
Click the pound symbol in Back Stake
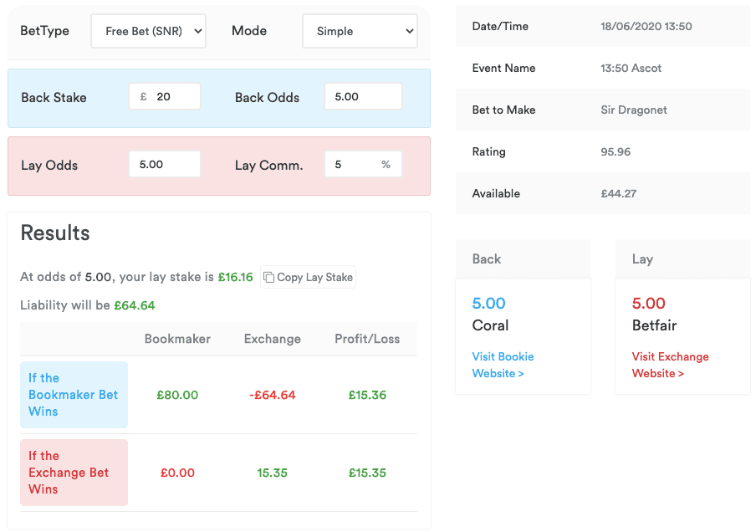143,97
